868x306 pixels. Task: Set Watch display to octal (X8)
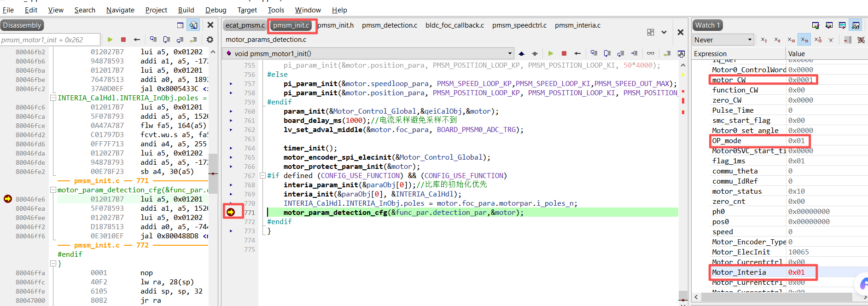777,40
